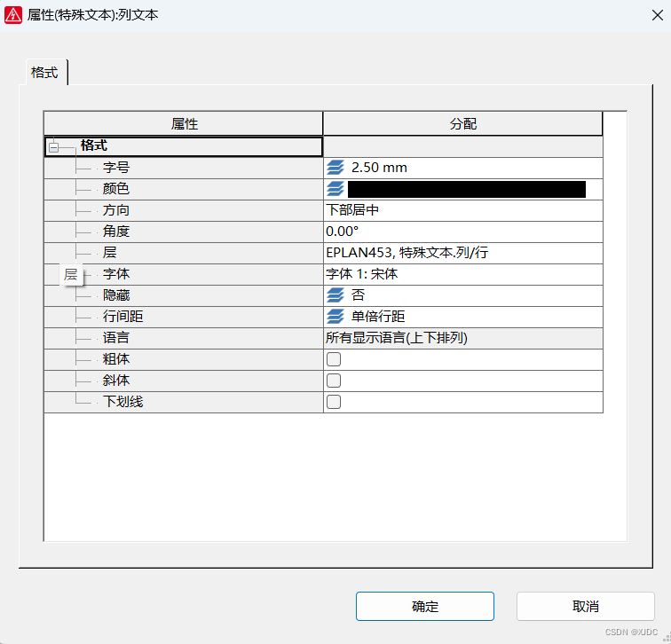
Task: Click the layer icon beside 单倍行距
Action: coord(335,317)
